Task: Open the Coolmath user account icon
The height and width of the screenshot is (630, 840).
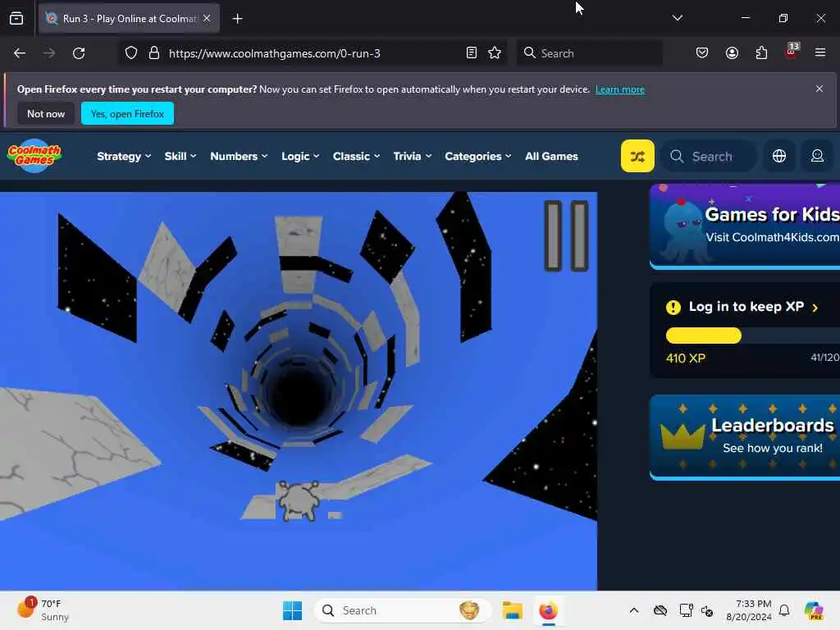Action: (817, 156)
